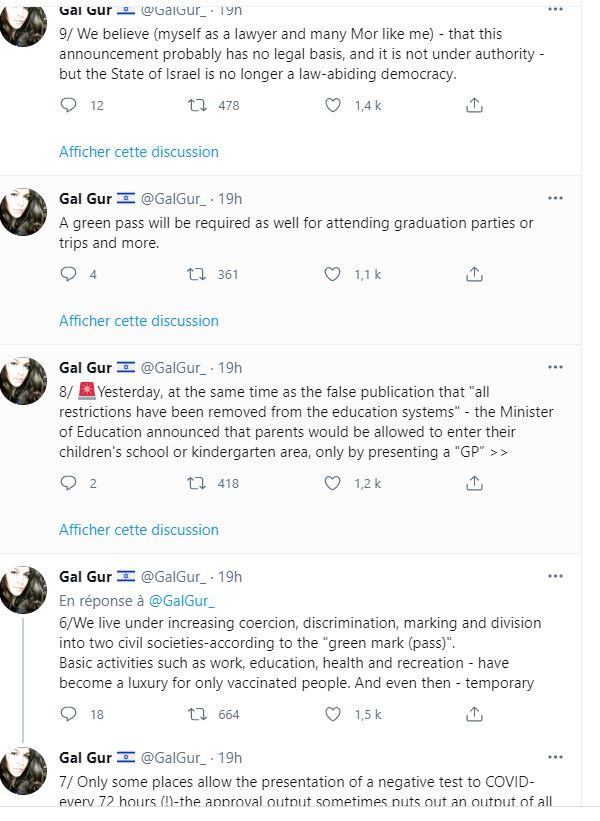Like the graduation parties green pass tweet
Viewport: 600px width, 821px height.
pos(333,274)
